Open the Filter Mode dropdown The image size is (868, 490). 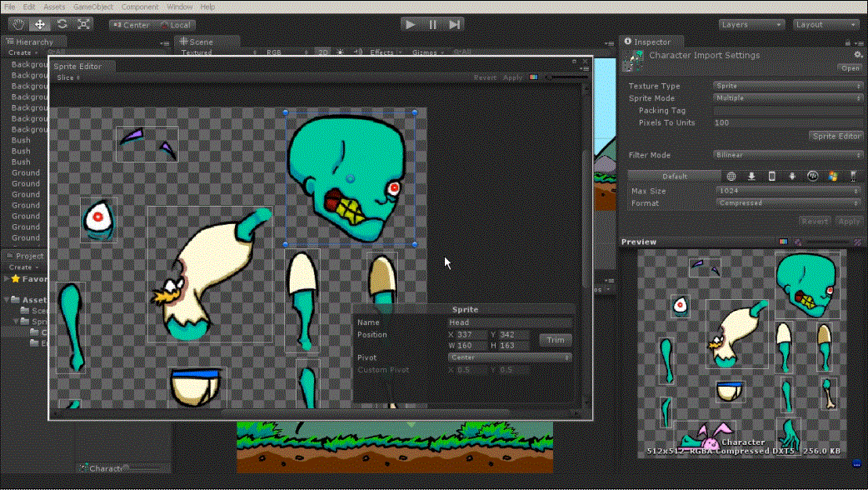click(788, 155)
